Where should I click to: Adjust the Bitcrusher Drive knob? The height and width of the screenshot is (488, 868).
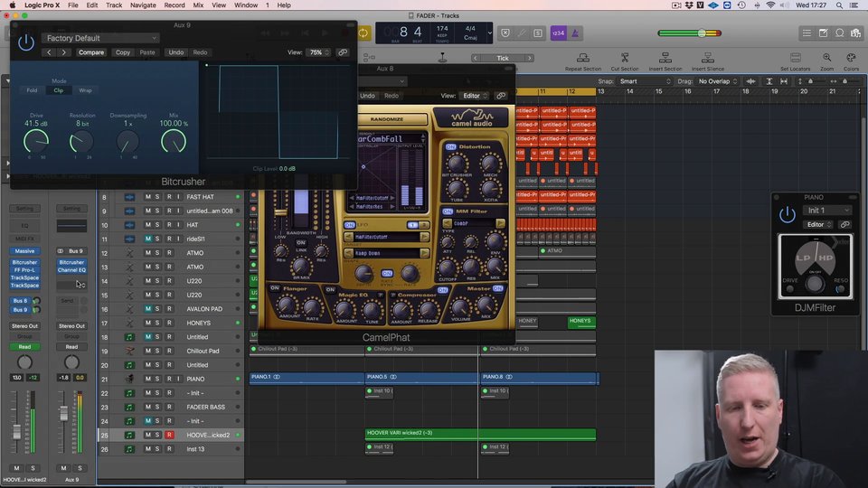pyautogui.click(x=36, y=142)
